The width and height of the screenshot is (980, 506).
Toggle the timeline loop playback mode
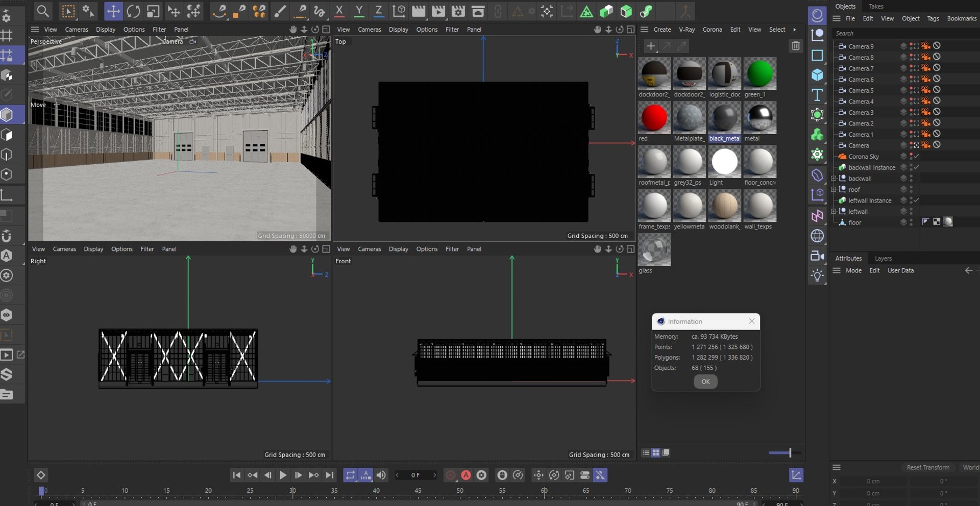point(350,475)
